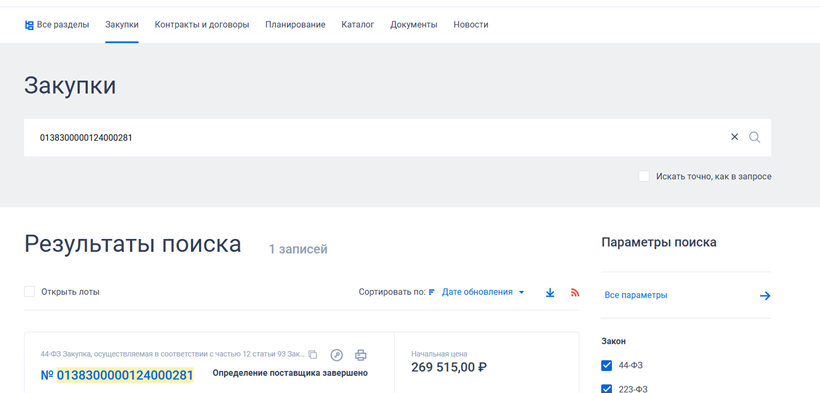Download search results with arrow icon
The image size is (820, 393).
tap(550, 293)
